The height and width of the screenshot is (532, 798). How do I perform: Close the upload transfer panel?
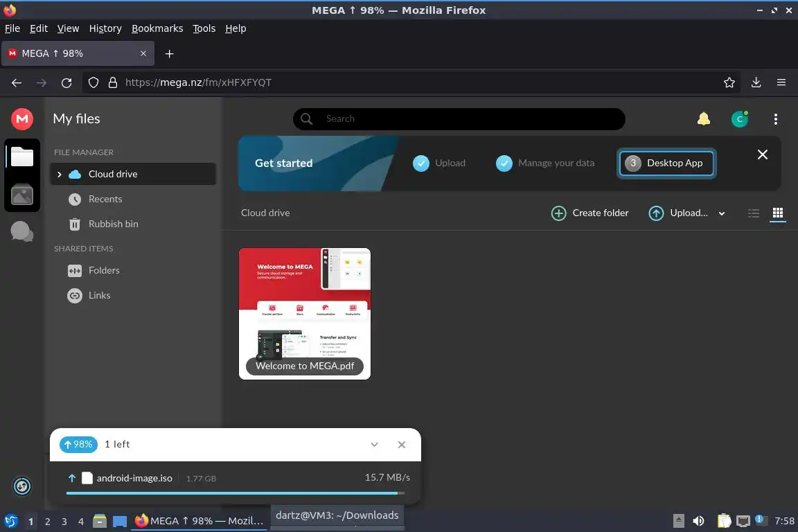pos(402,445)
